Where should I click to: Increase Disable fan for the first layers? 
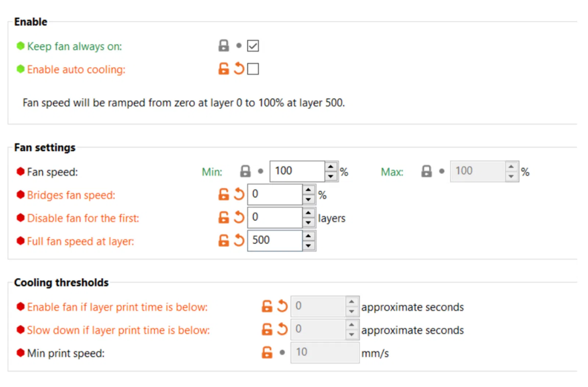[x=308, y=213]
